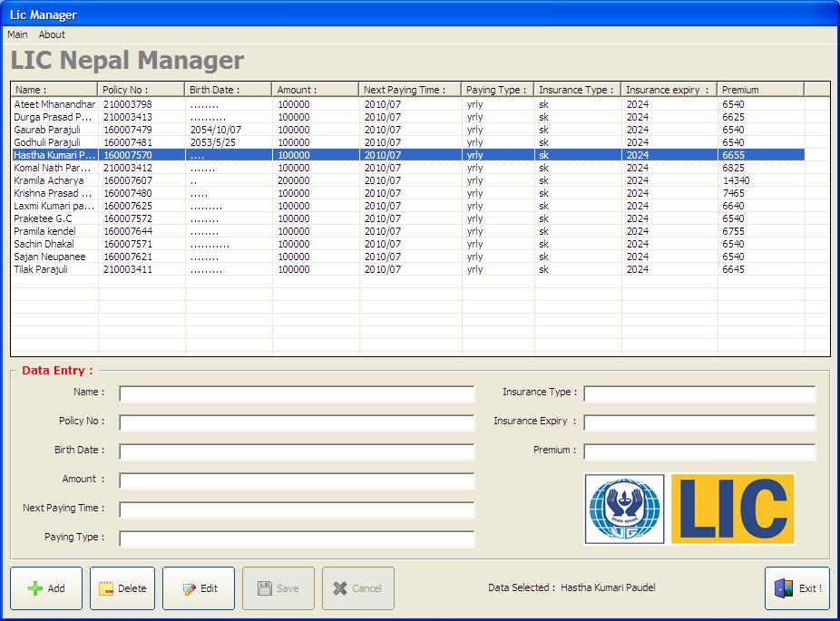Click the Delete button label

(x=132, y=588)
